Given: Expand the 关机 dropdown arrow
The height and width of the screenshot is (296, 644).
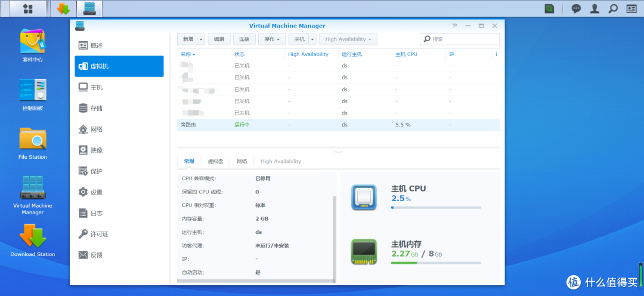Looking at the screenshot, I should 312,39.
